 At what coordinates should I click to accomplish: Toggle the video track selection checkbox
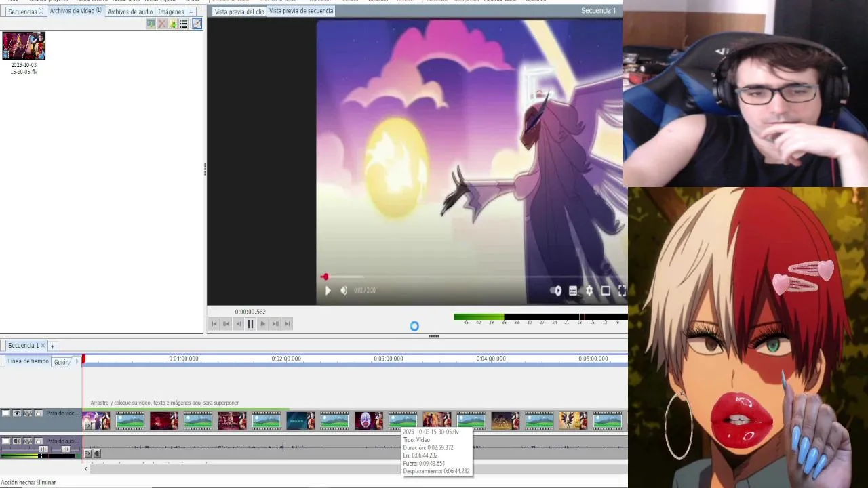click(x=6, y=413)
